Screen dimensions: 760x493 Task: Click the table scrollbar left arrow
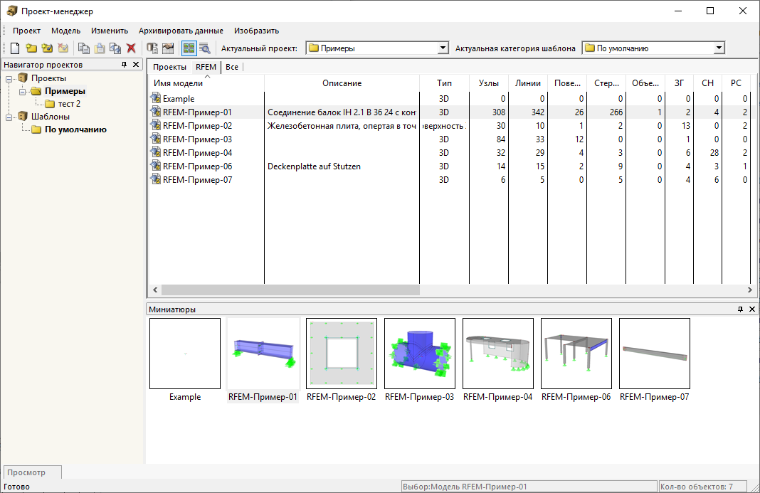(155, 290)
